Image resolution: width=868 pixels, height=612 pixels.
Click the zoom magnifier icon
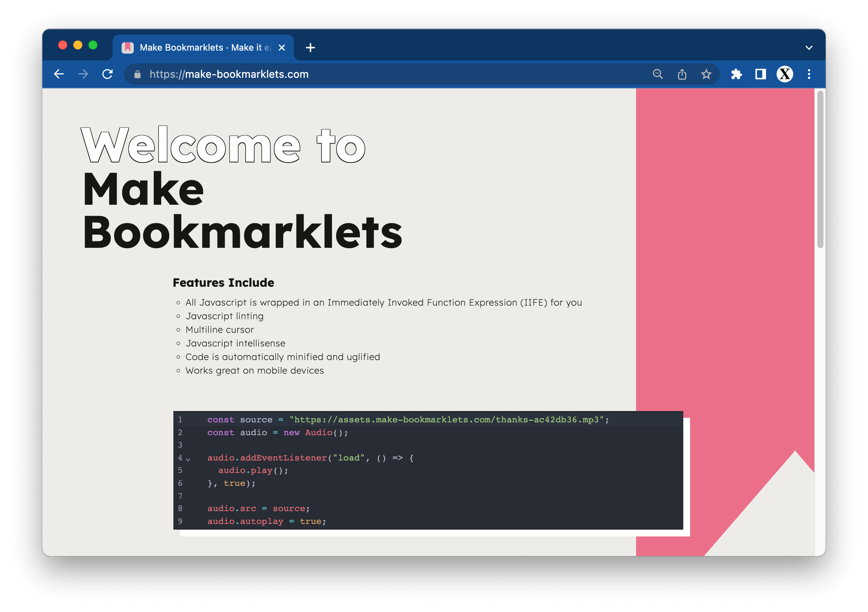pyautogui.click(x=658, y=74)
